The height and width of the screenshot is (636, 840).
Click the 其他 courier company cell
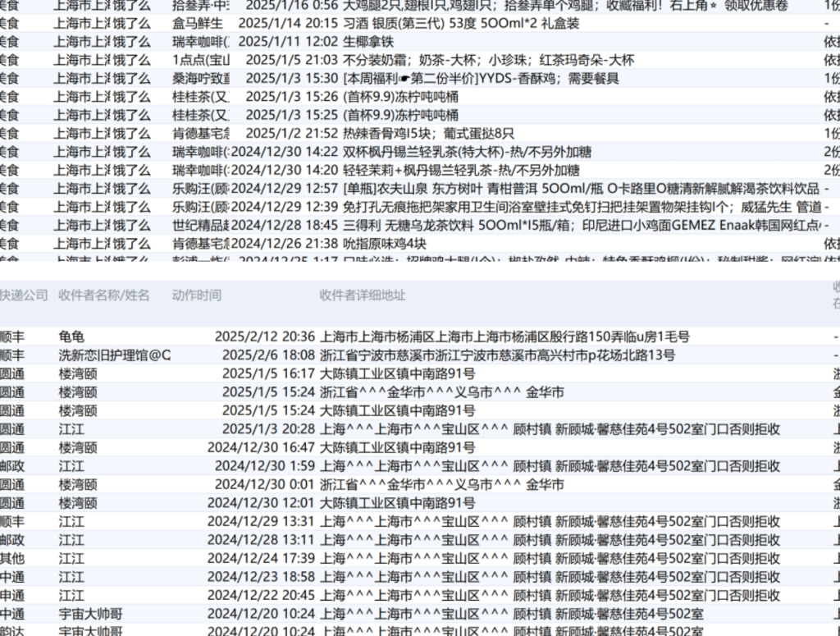[12, 559]
